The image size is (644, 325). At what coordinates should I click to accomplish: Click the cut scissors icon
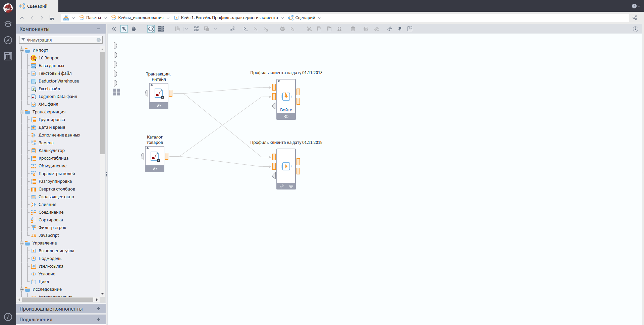click(309, 29)
